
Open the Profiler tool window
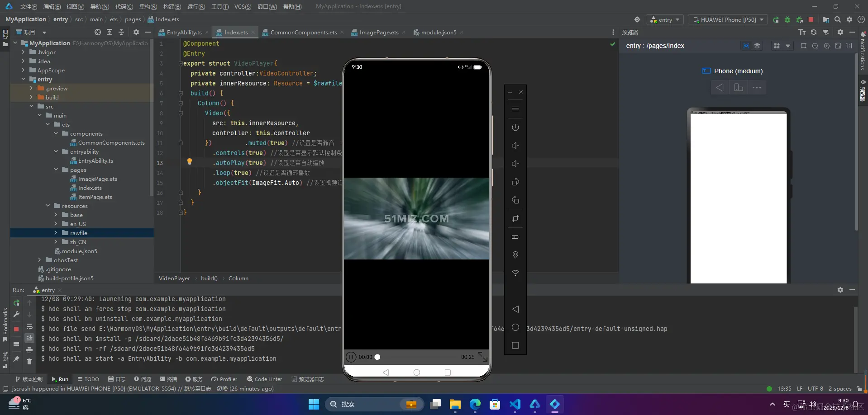coord(224,379)
